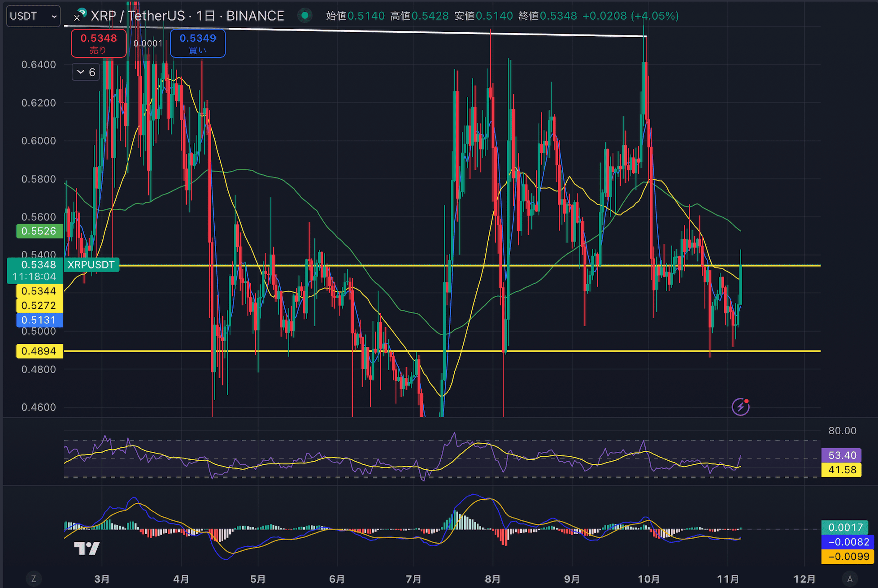Image resolution: width=878 pixels, height=588 pixels.
Task: Click the 0.5348 sell button
Action: [99, 43]
